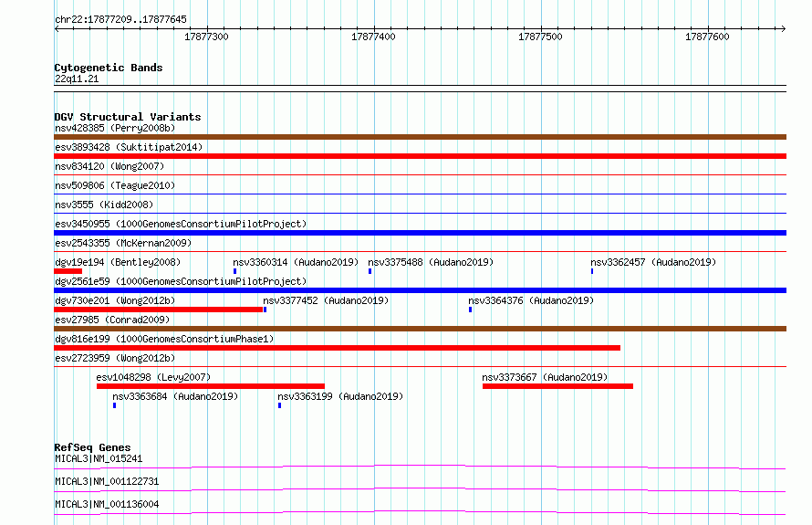The image size is (812, 525).
Task: Click the nsv428385 (Perry2008b) variant label
Action: coord(115,128)
